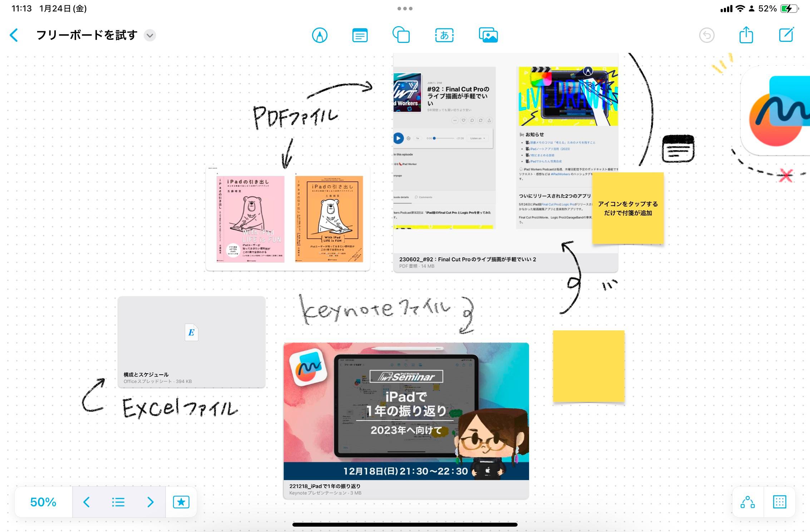Open the 221218_iPad Keynote presentation card
Screen dimensions: 810x532
(406, 420)
